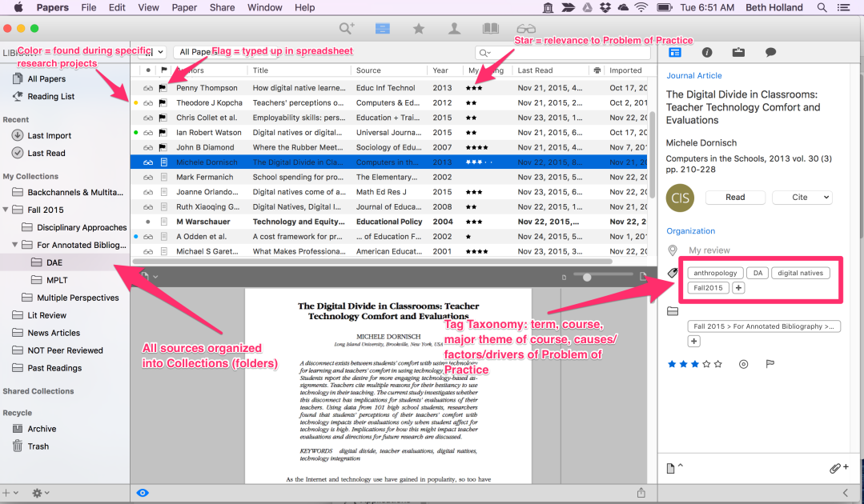Toggle reading glasses on Mark Fermanich row
This screenshot has height=504, width=864.
147,177
